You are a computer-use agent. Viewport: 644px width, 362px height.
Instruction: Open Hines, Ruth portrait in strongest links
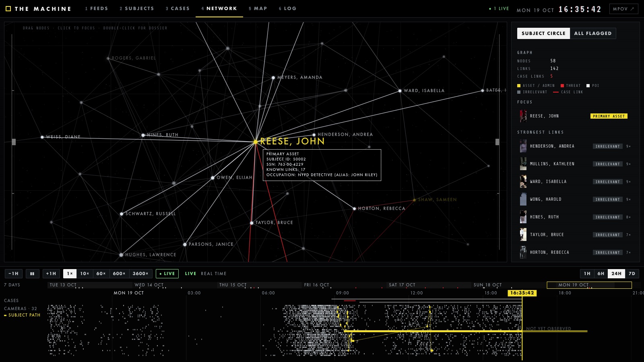[x=523, y=217]
